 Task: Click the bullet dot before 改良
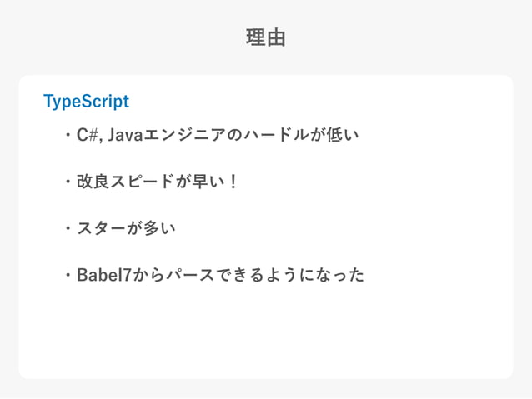pyautogui.click(x=68, y=182)
